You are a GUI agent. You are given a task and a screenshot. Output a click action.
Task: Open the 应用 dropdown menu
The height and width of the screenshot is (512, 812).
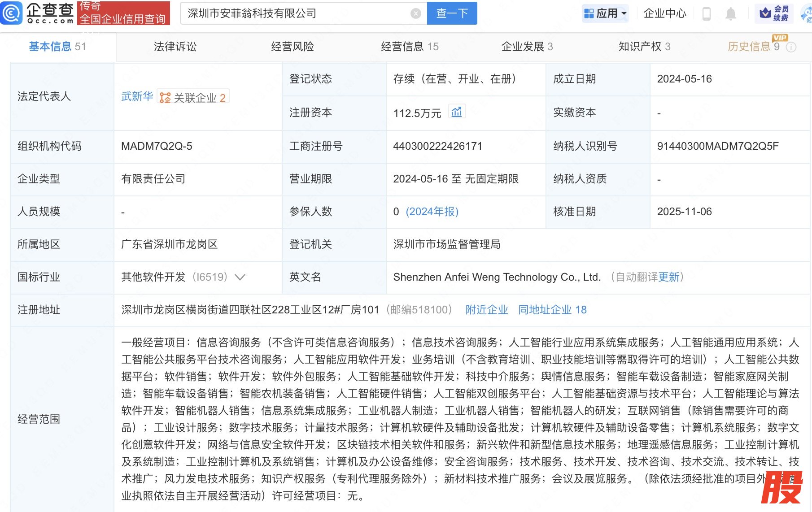tap(605, 13)
